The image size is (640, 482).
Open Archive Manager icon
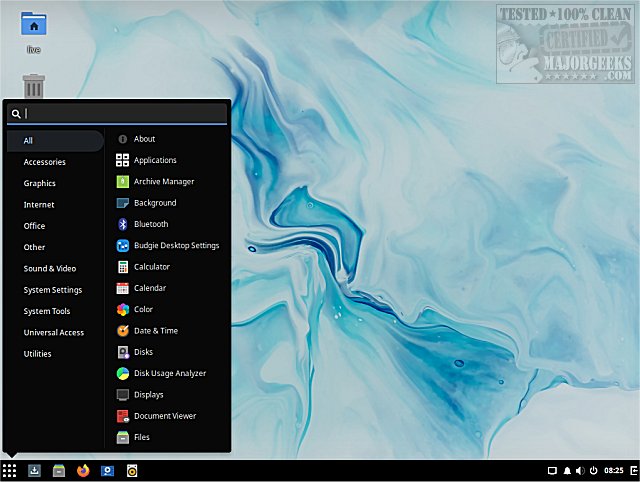(122, 182)
